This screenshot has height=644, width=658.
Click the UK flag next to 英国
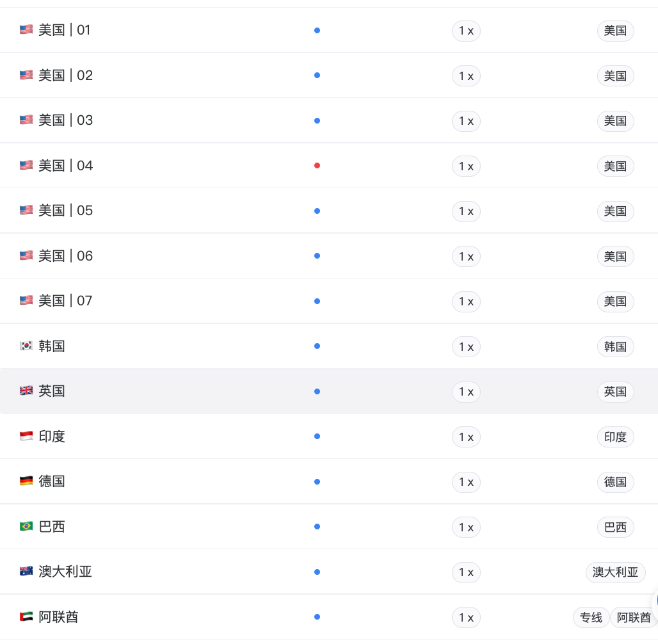tap(26, 391)
